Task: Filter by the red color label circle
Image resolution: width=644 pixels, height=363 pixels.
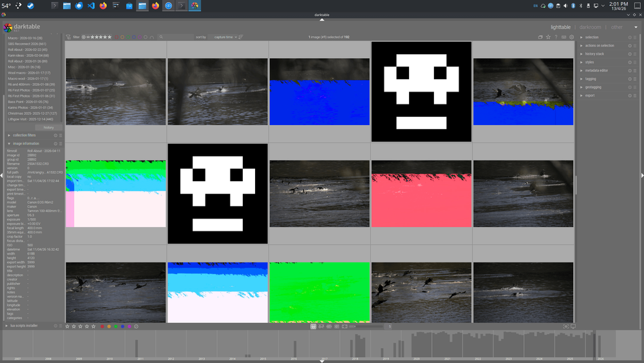Action: click(117, 37)
